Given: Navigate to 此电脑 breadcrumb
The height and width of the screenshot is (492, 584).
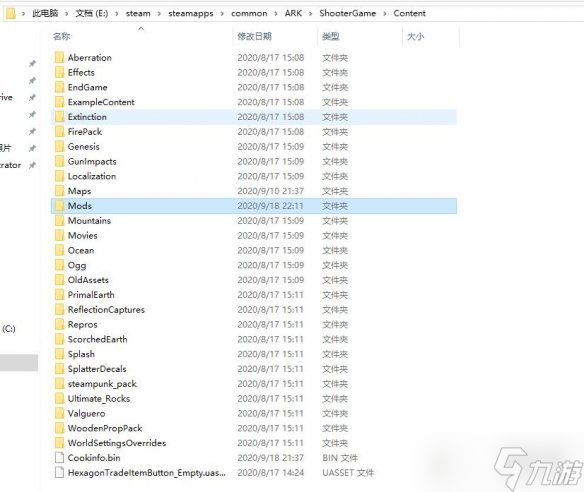Looking at the screenshot, I should pos(45,13).
